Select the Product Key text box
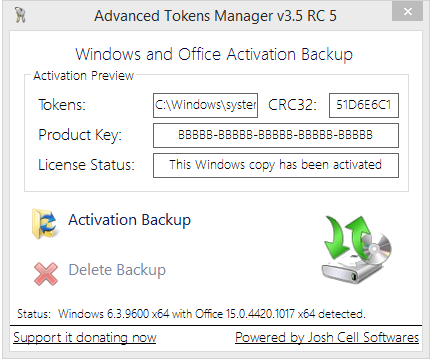 (x=276, y=135)
